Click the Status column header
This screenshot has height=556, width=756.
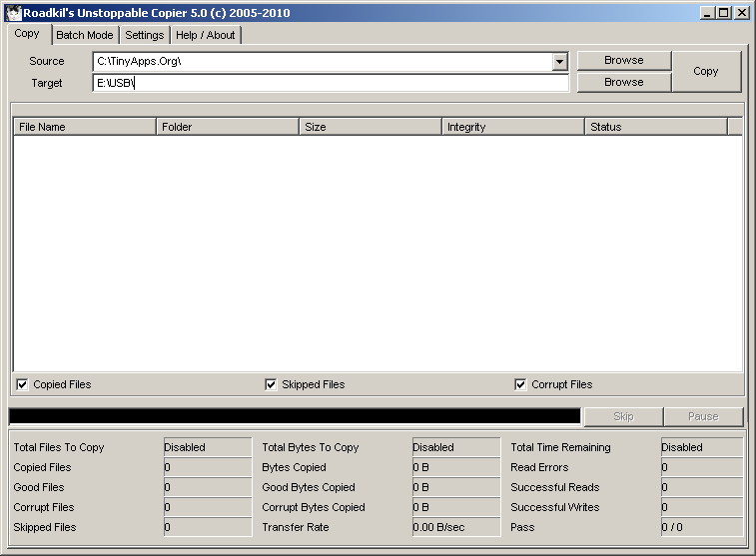click(655, 127)
